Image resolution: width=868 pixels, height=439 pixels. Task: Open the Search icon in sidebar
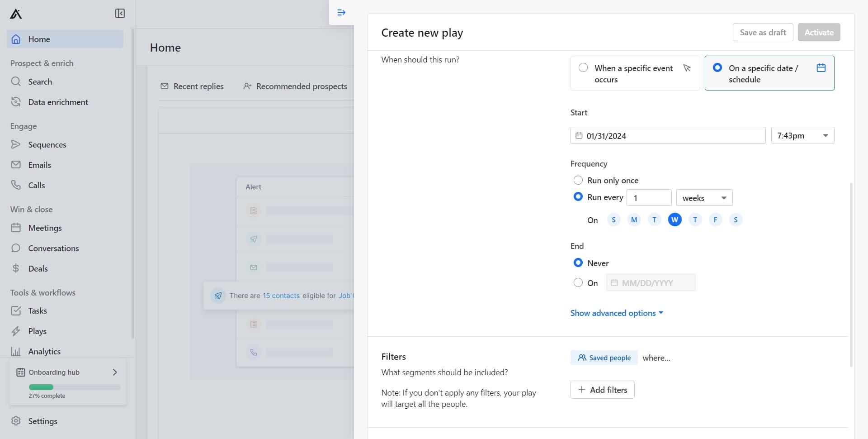click(x=16, y=81)
